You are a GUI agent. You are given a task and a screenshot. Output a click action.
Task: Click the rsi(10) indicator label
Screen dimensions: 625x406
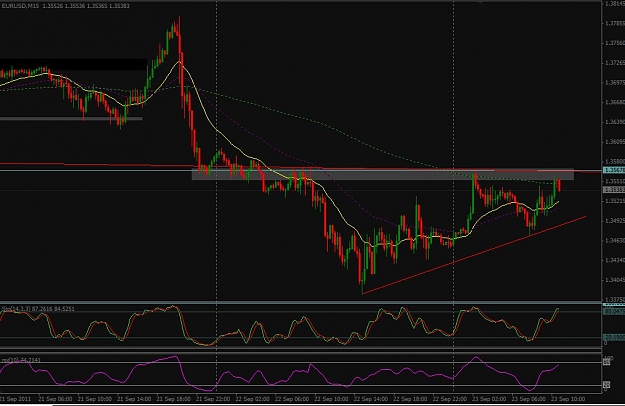[x=21, y=360]
